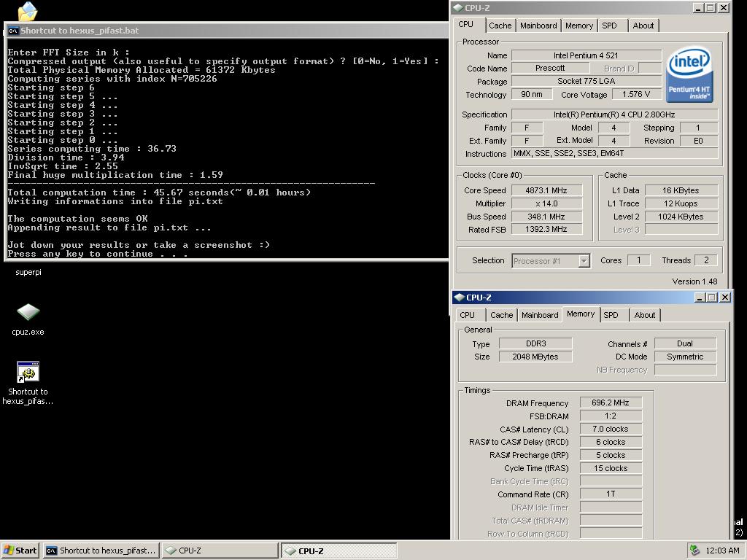747x560 pixels.
Task: Open About tab in lower CPU-Z window
Action: tap(645, 315)
